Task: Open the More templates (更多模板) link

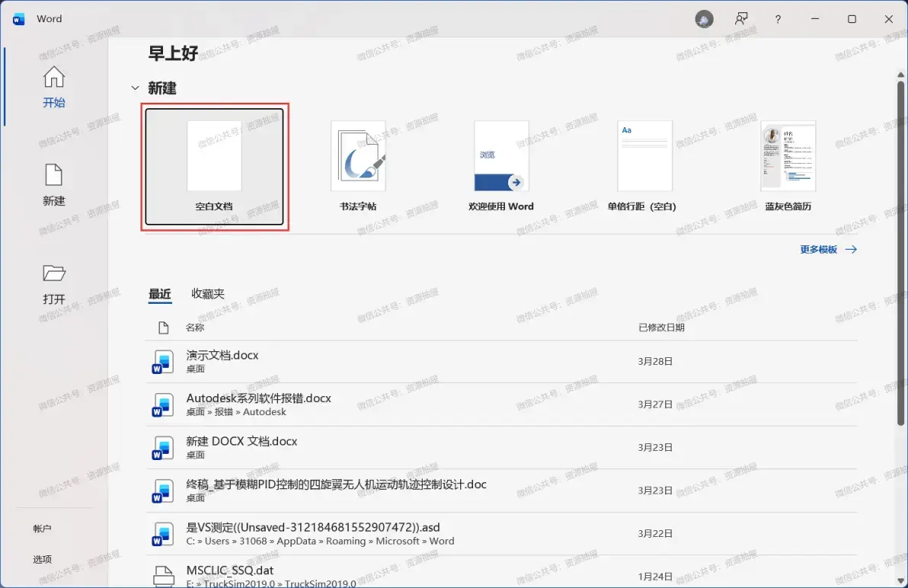Action: coord(828,249)
